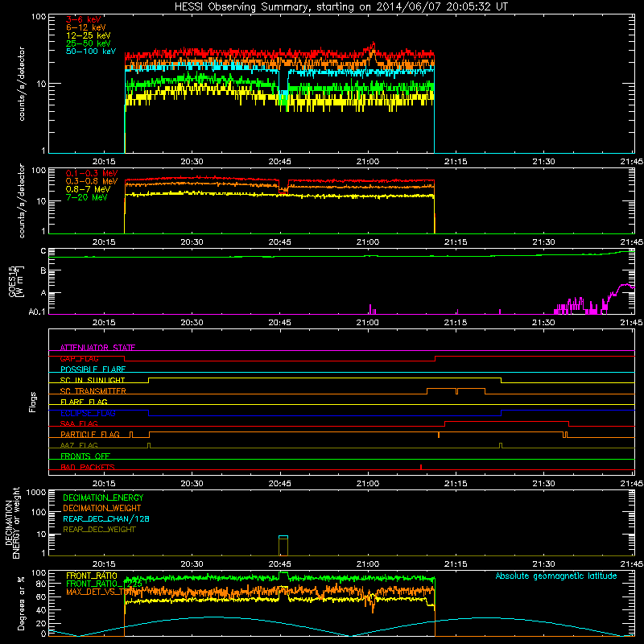Click the SAA_FLAG raised red segment
This screenshot has width=644, height=644.
click(507, 422)
